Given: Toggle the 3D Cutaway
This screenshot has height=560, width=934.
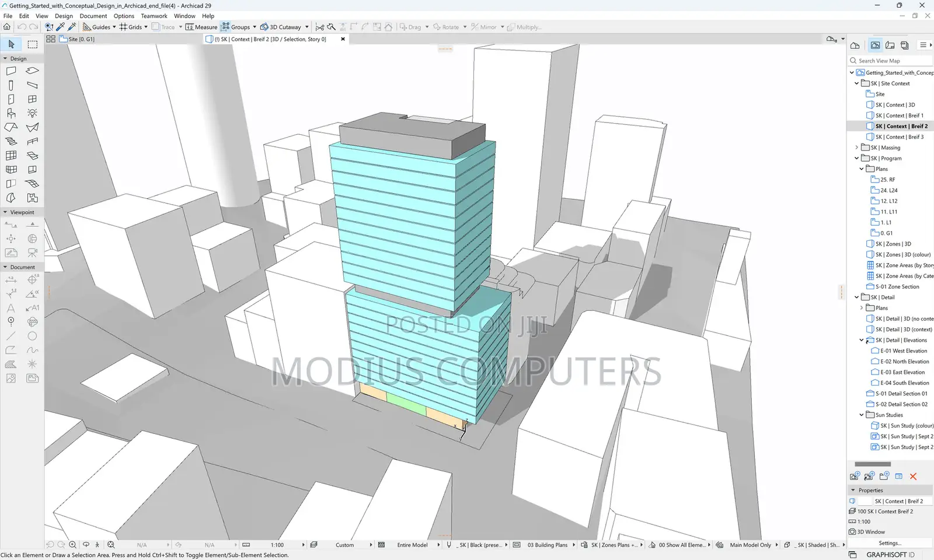Looking at the screenshot, I should pos(281,27).
